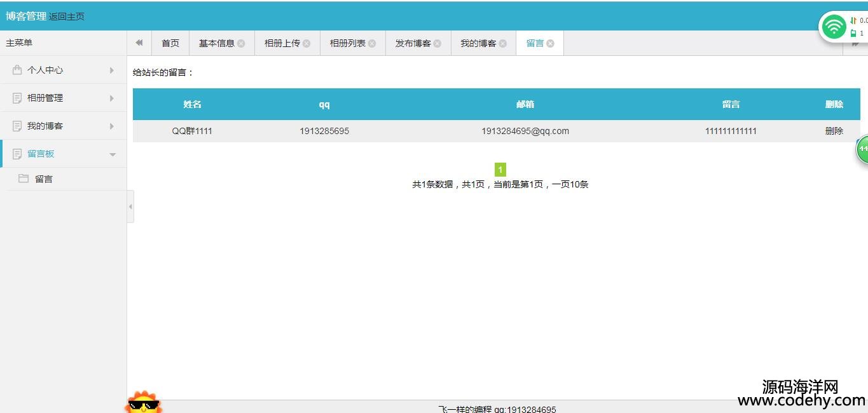The width and height of the screenshot is (868, 413).
Task: Close the 相册列表 tab
Action: click(372, 44)
